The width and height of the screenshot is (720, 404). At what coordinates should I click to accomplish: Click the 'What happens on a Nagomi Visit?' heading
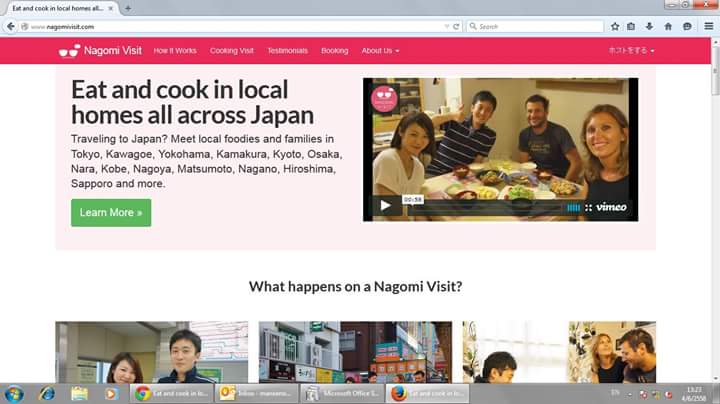pyautogui.click(x=355, y=286)
